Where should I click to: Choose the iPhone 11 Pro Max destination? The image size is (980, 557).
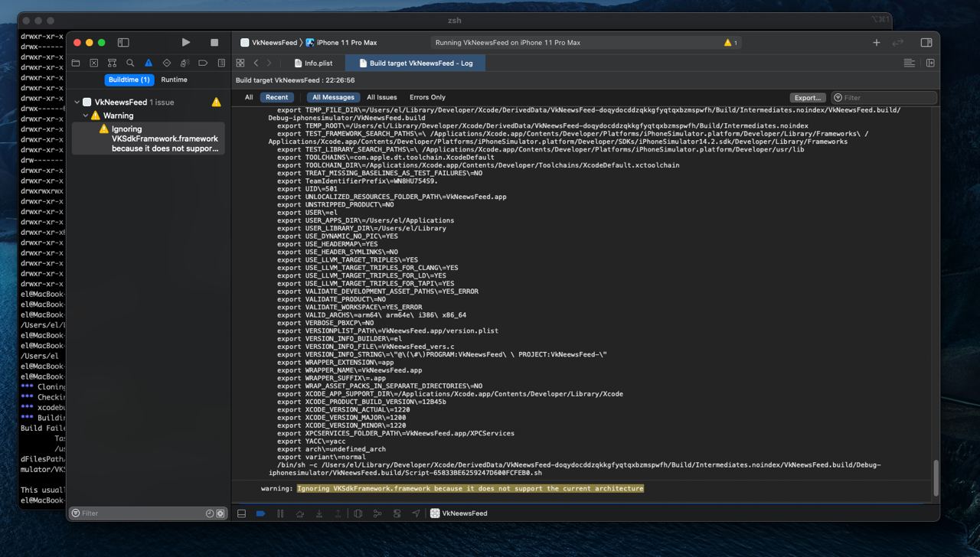click(x=341, y=43)
